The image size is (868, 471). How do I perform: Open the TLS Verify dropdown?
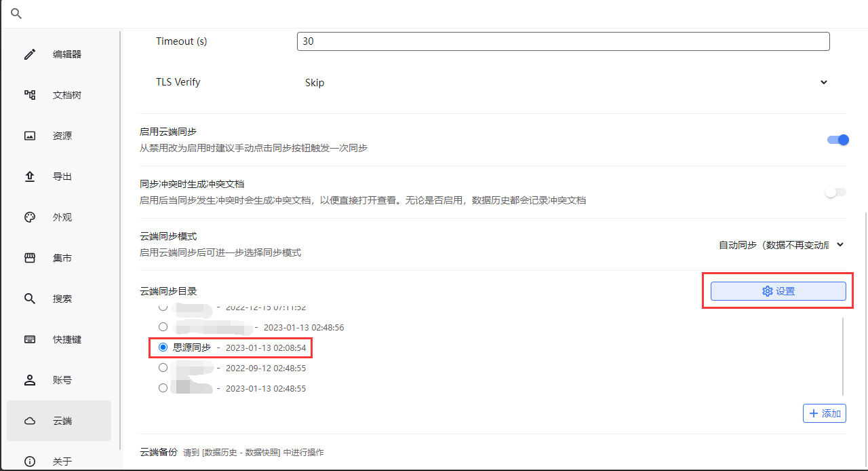pos(563,82)
